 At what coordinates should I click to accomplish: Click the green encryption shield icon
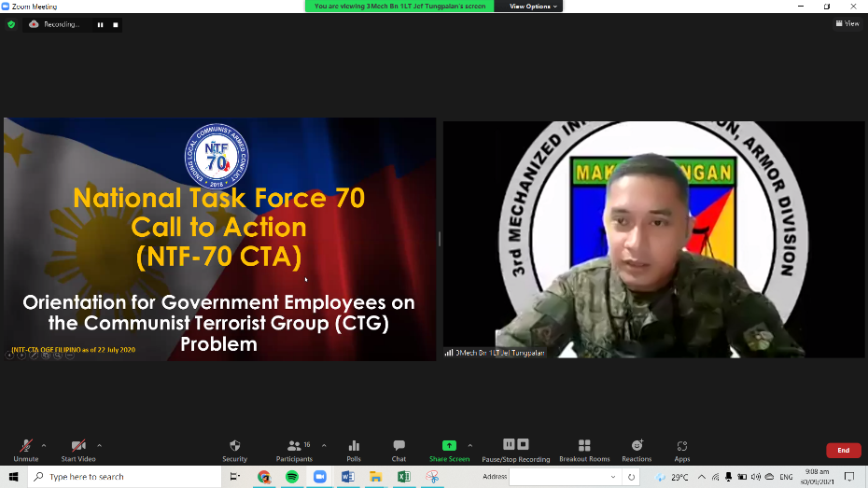(x=11, y=24)
